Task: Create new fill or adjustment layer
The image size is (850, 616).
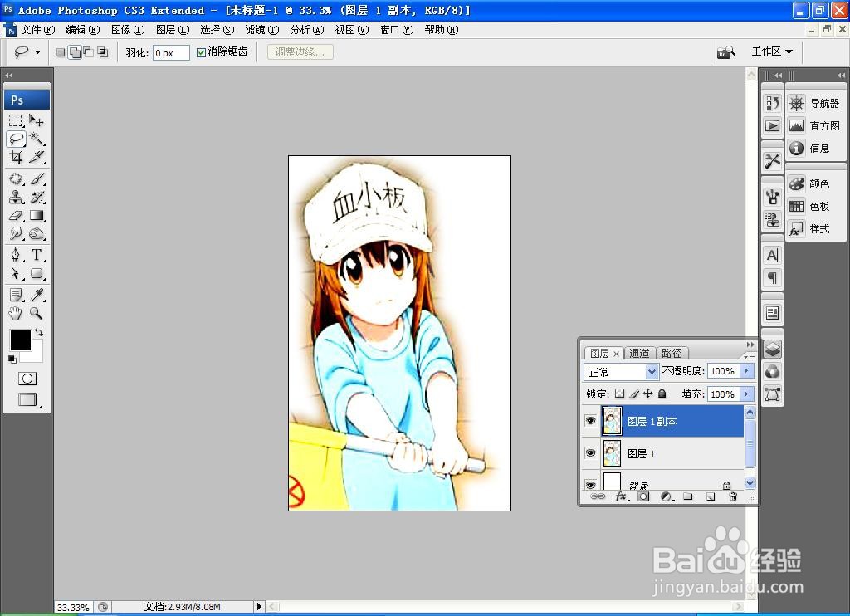Action: [667, 496]
